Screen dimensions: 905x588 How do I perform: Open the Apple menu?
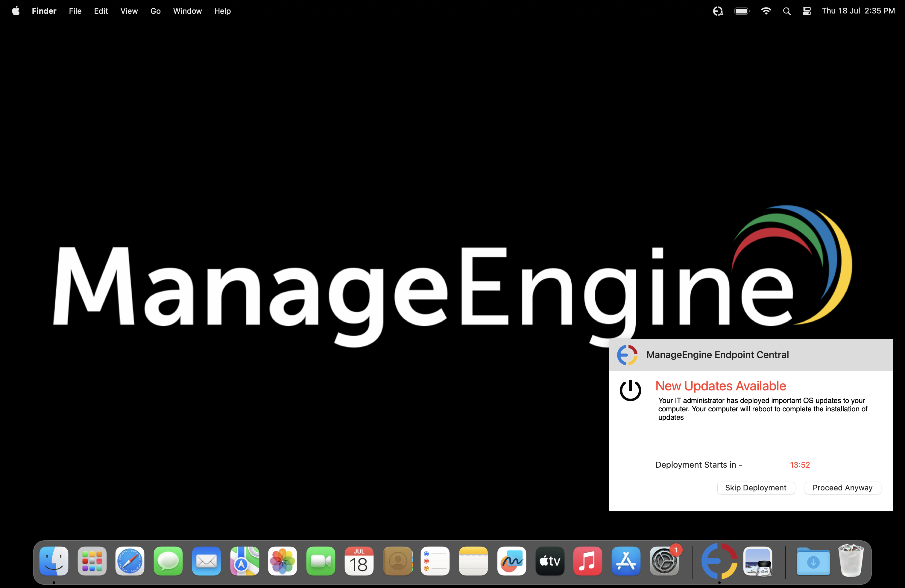(16, 11)
